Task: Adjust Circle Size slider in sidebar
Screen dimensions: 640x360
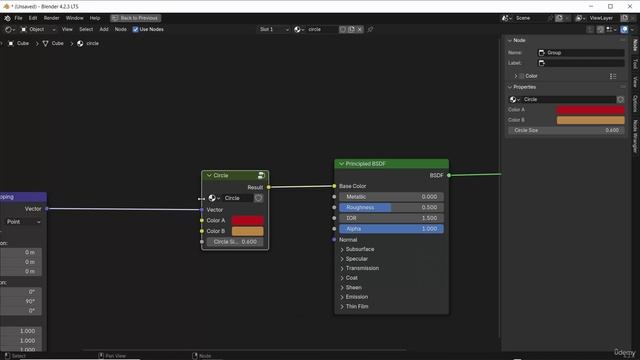Action: (566, 130)
